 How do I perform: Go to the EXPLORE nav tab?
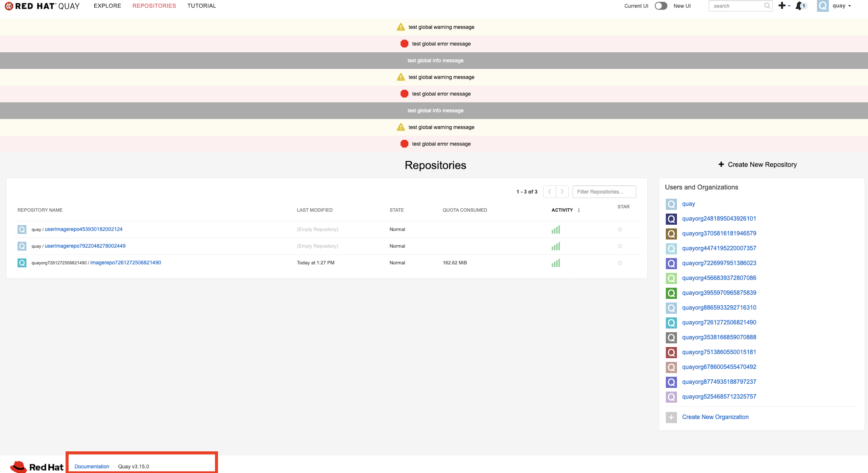(107, 6)
